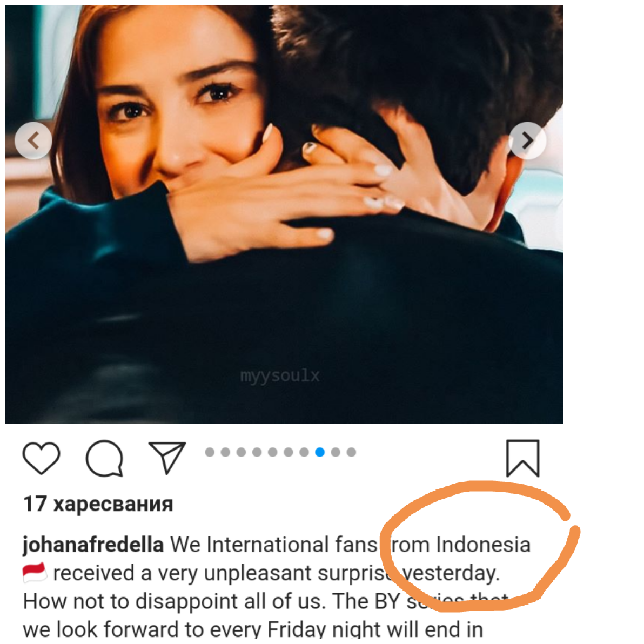Image resolution: width=644 pixels, height=644 pixels.
Task: Open johanafredella profile from caption
Action: tap(93, 545)
